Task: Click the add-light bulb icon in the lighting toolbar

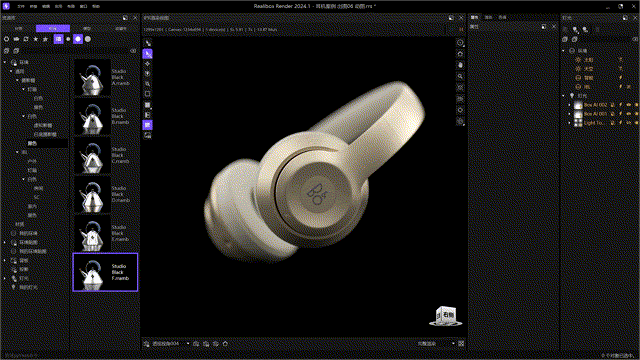Action: 575,29
